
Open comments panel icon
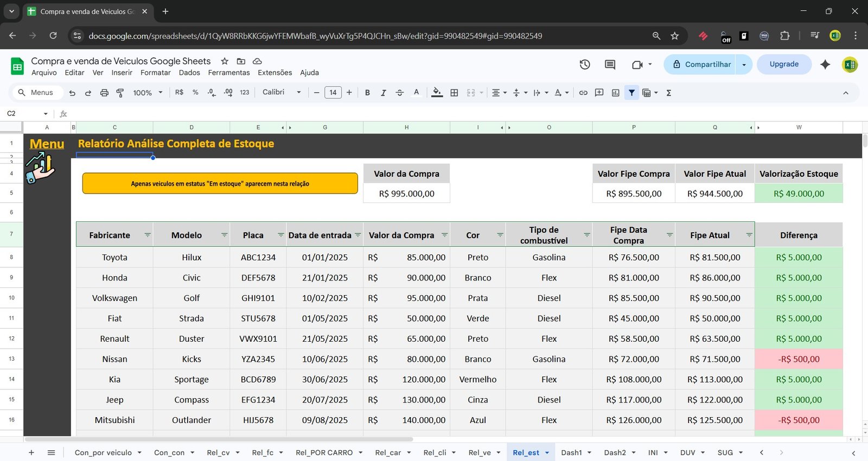[x=610, y=65]
